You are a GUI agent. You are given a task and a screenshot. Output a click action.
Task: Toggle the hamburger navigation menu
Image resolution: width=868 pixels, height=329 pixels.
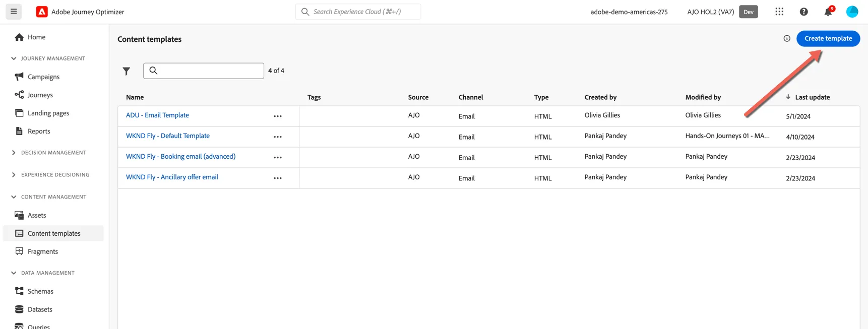click(x=14, y=12)
